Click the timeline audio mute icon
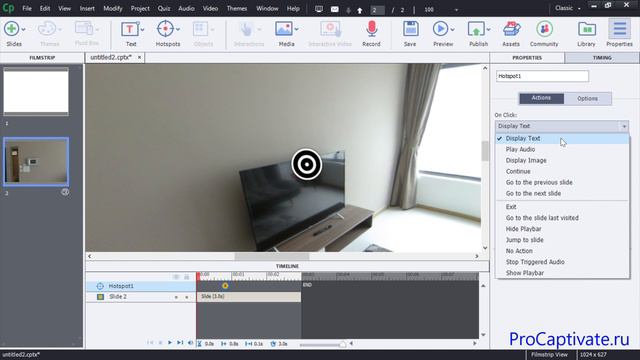 click(x=190, y=343)
